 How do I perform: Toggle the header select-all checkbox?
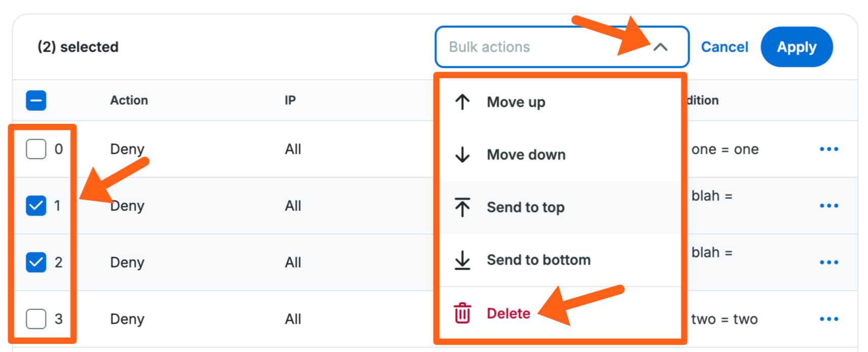click(x=36, y=100)
